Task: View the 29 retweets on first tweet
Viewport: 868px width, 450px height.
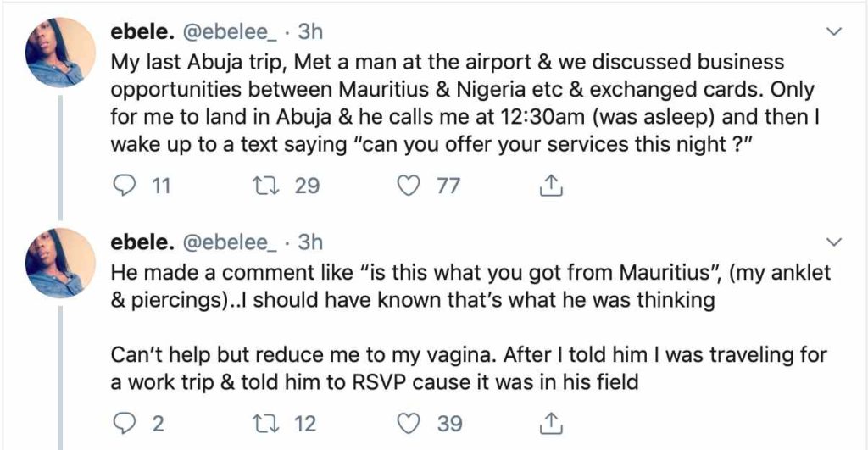Action: 307,186
